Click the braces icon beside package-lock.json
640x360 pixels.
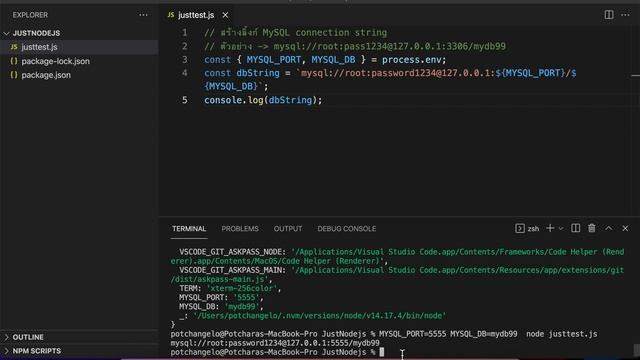(x=14, y=61)
